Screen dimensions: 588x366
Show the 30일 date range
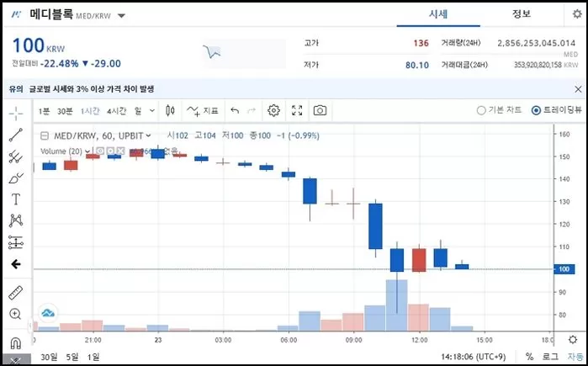point(49,357)
